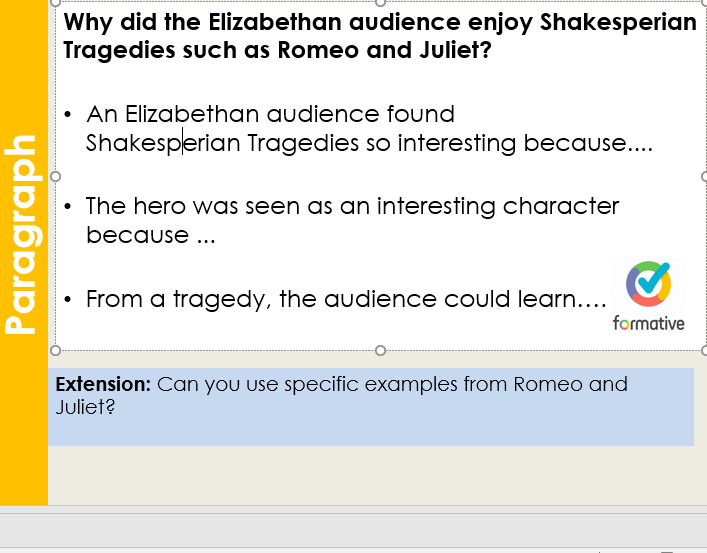Select the bold "Extension:" label
This screenshot has height=553, width=707.
pyautogui.click(x=103, y=384)
